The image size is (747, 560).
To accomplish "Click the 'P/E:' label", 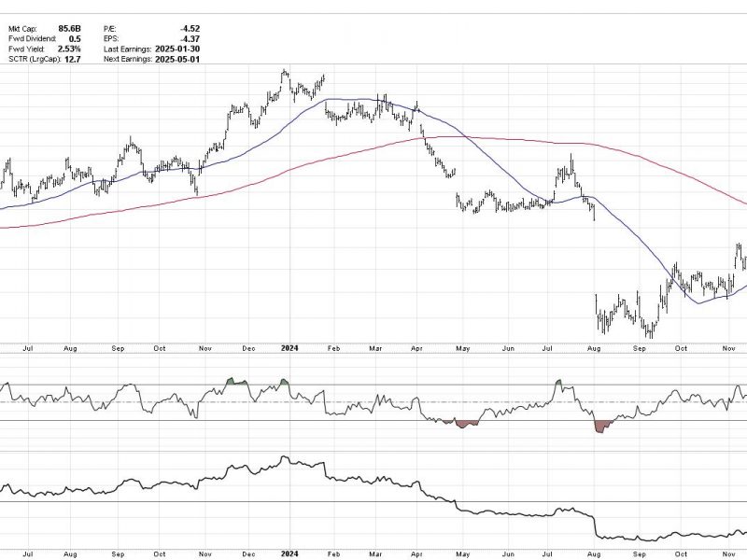I will coord(109,29).
